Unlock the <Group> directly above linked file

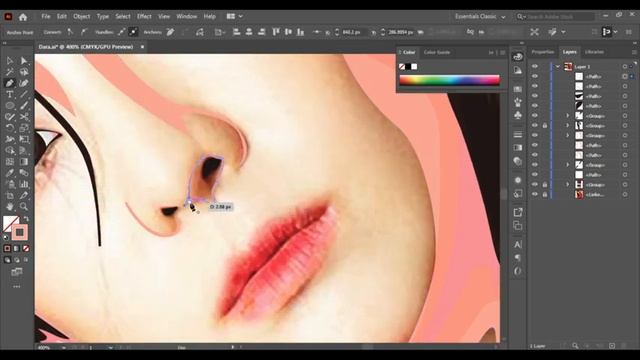(x=544, y=185)
